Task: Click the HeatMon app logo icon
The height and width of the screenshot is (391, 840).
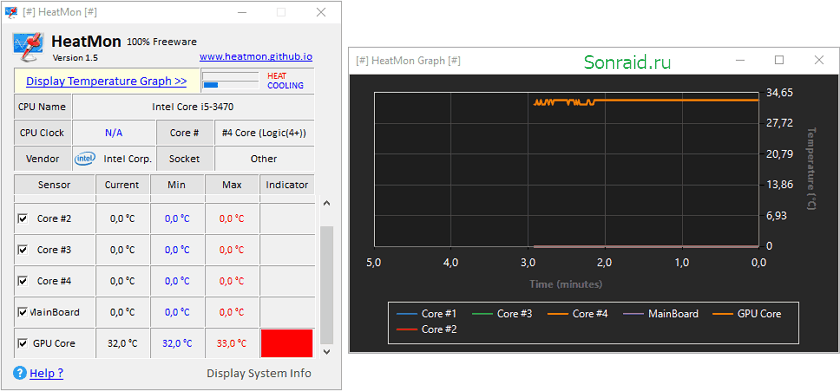Action: coord(28,48)
